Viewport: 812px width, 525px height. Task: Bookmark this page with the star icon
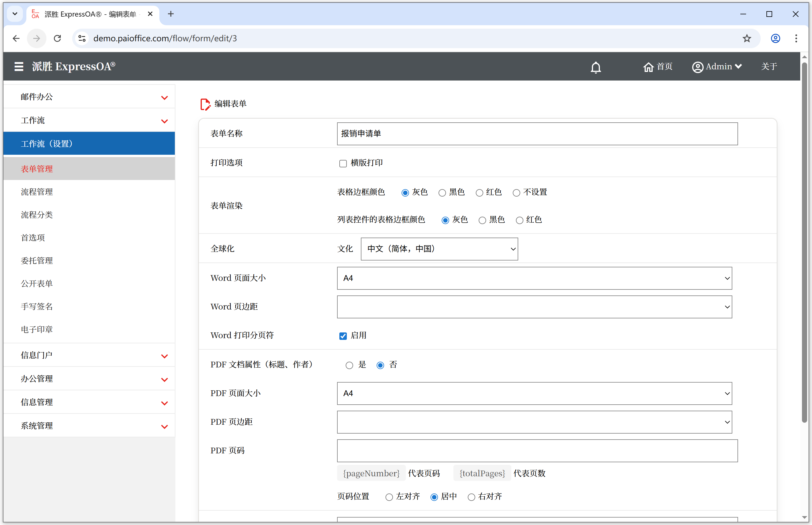point(747,38)
